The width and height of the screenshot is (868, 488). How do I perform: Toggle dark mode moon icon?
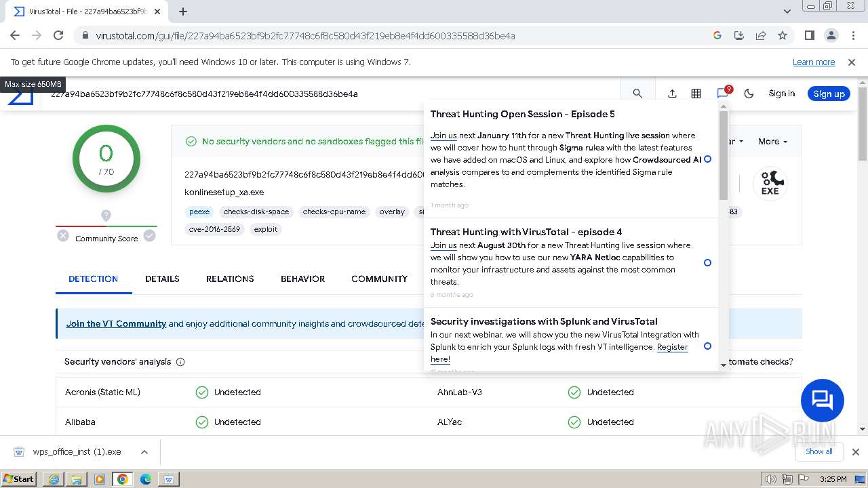point(749,94)
